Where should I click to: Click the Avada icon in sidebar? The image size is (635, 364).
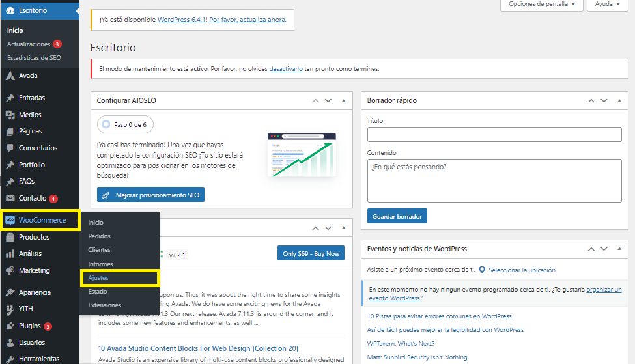tap(10, 76)
